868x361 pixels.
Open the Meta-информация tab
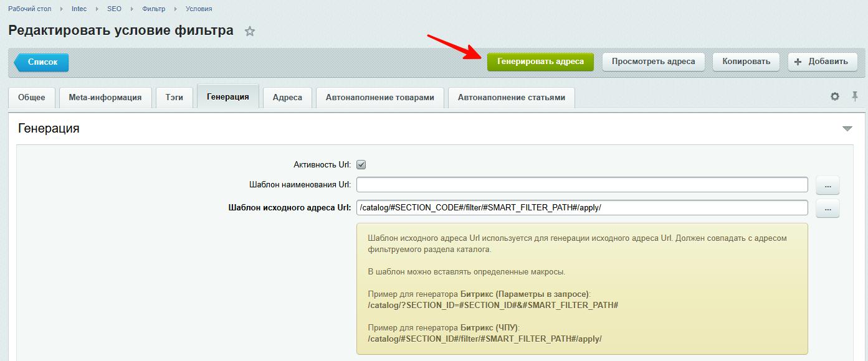click(x=105, y=98)
